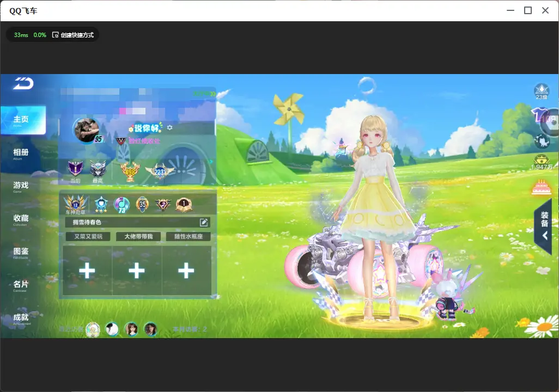Screen dimensions: 559x392
Task: Select the 最高 highest rank badge
Action: [x=98, y=171]
